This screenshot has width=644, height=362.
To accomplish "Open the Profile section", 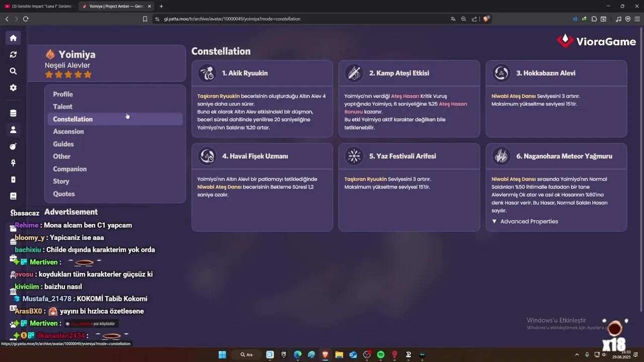I will pos(115,94).
